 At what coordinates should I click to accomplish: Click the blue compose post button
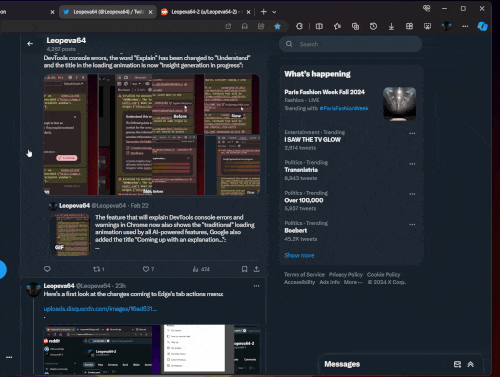2,269
